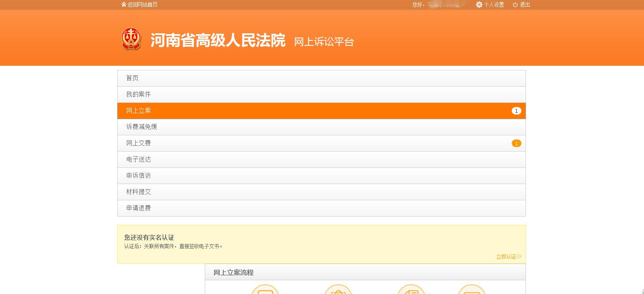Click the 退出 logout link
The image size is (644, 294).
tap(525, 5)
